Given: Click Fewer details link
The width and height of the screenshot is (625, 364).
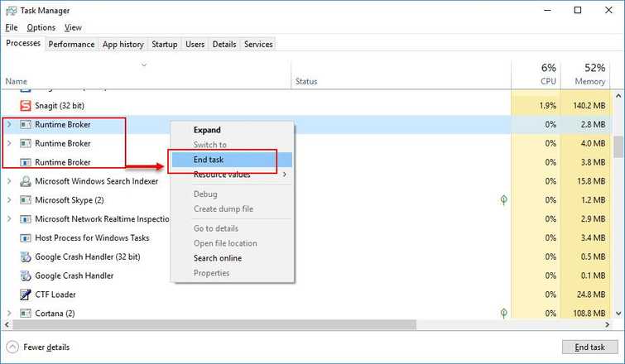Looking at the screenshot, I should pyautogui.click(x=46, y=347).
